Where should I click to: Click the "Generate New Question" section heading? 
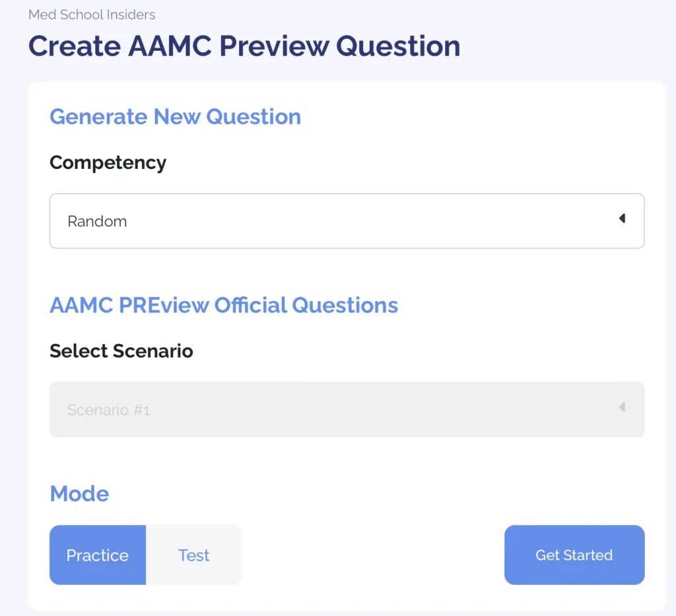click(x=175, y=117)
